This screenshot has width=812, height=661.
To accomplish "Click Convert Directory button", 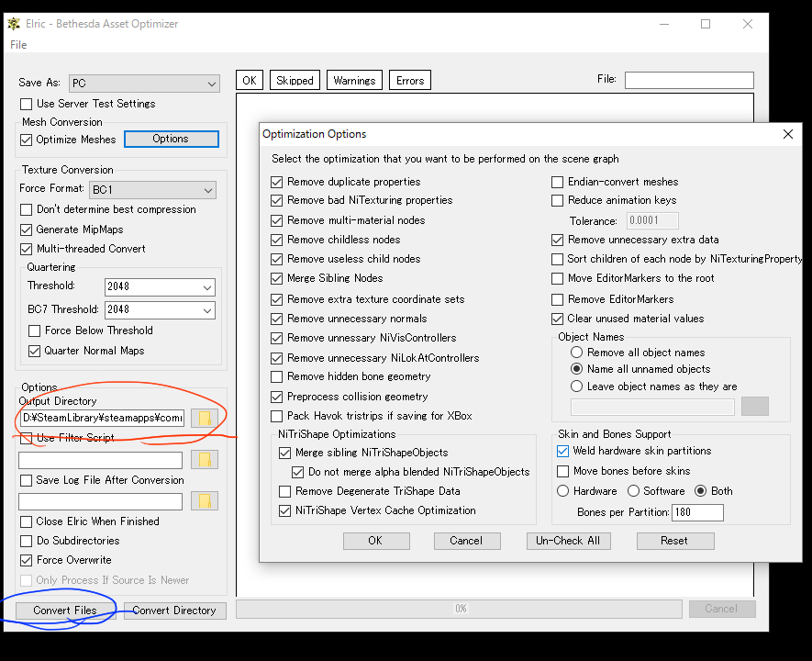I will [x=174, y=611].
